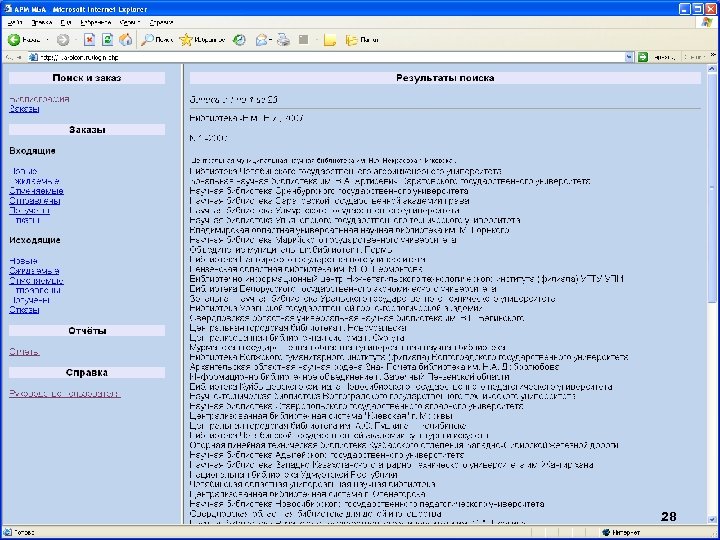Open the Back button history dropdown arrow

47,40
